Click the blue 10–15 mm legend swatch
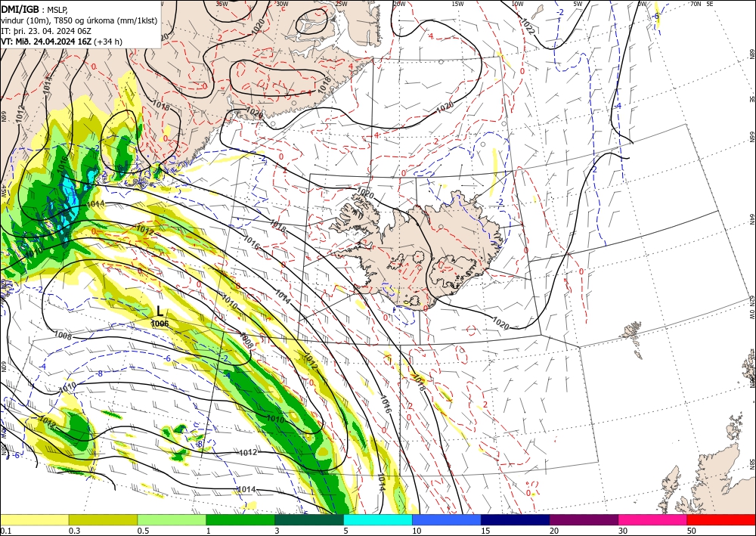The width and height of the screenshot is (756, 536). (447, 519)
